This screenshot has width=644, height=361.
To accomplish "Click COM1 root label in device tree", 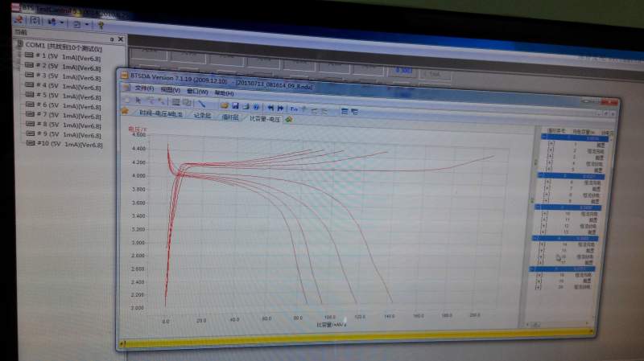I will 64,47.
